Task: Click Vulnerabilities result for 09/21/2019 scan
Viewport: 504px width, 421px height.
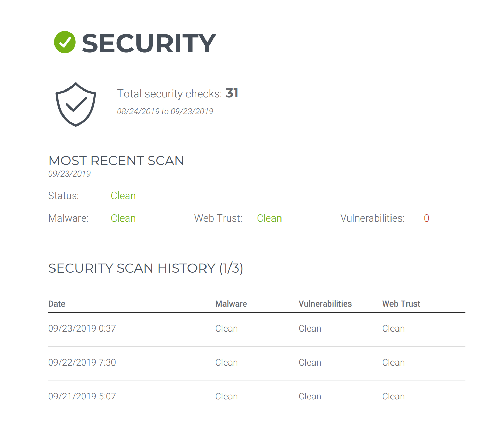Action: pos(310,397)
